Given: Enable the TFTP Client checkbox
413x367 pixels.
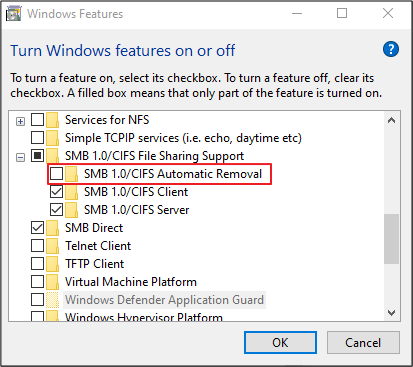Looking at the screenshot, I should coord(37,264).
